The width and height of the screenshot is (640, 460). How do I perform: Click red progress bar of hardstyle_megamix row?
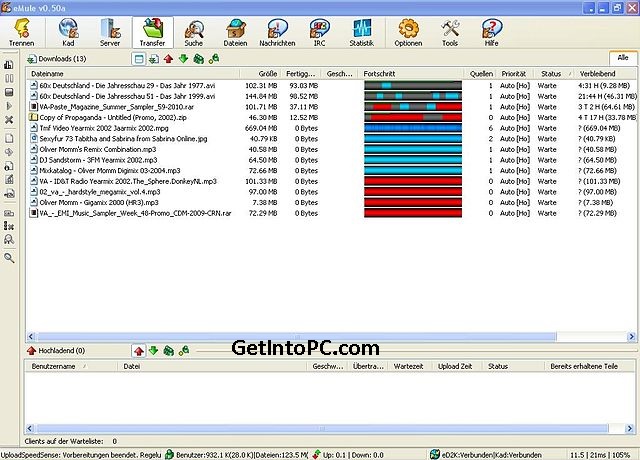(413, 192)
